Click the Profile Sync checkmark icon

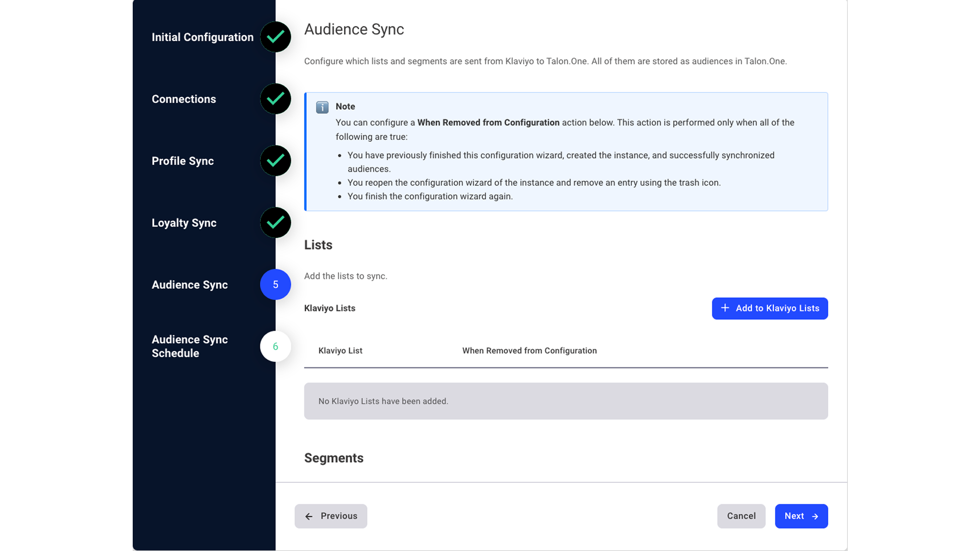tap(276, 161)
